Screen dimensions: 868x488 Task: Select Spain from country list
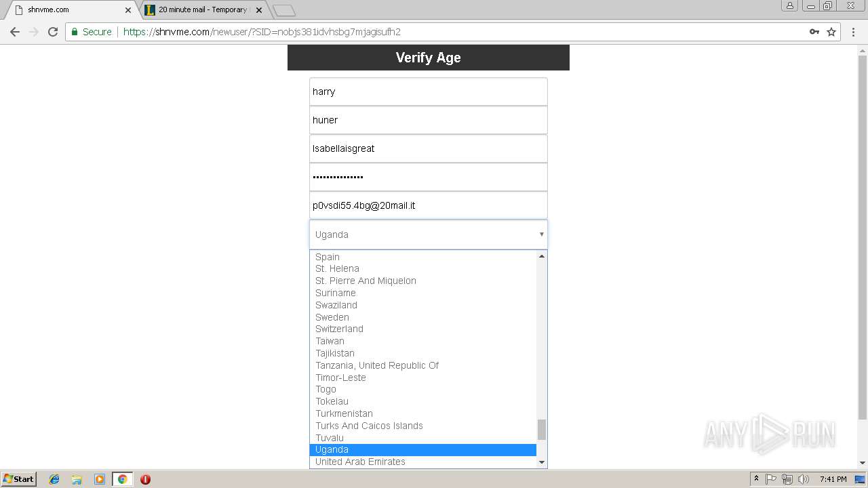pyautogui.click(x=423, y=257)
